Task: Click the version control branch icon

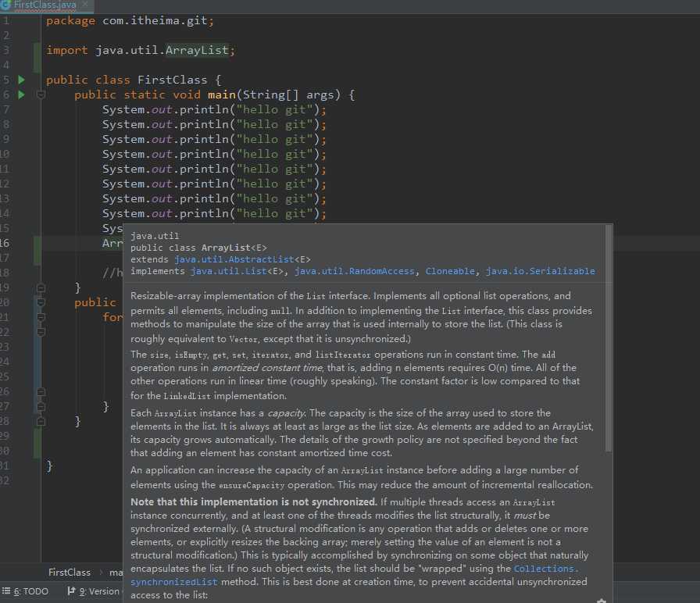Action: [x=71, y=591]
